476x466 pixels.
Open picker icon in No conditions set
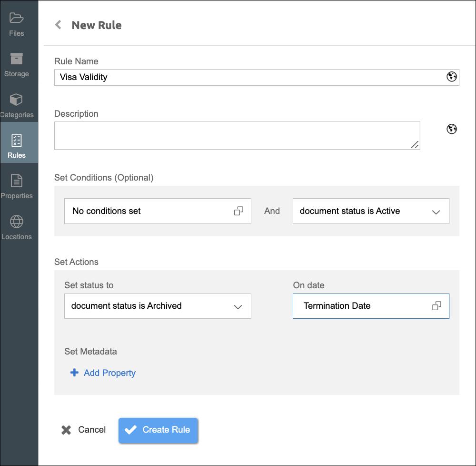pyautogui.click(x=238, y=211)
